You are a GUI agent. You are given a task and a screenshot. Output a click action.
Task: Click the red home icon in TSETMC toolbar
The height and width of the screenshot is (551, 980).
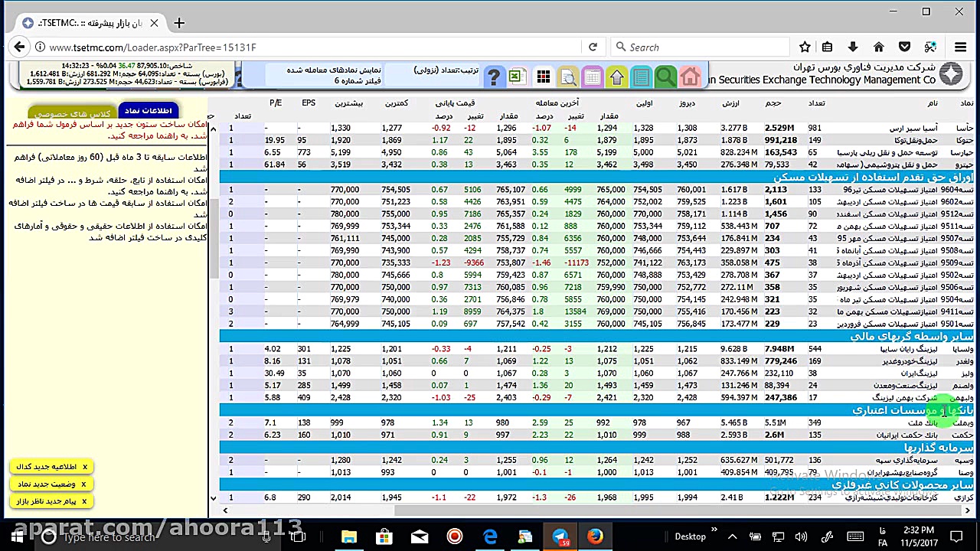[690, 77]
